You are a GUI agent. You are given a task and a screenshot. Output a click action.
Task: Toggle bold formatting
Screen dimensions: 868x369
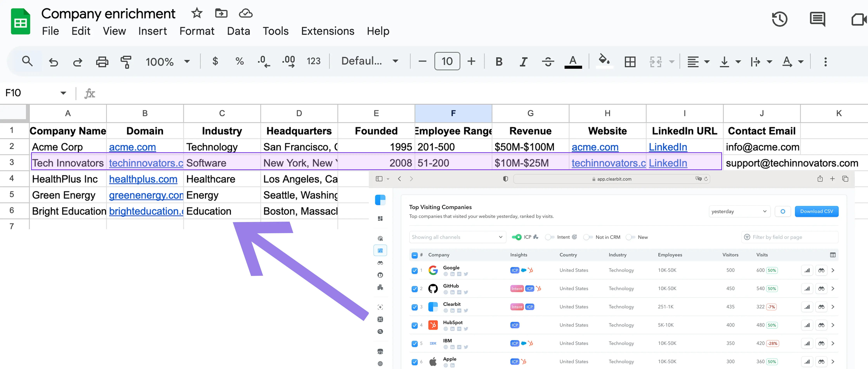click(499, 61)
